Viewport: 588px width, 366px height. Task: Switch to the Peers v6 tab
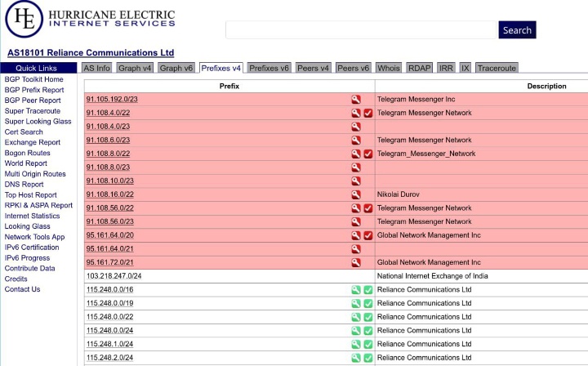click(x=354, y=68)
